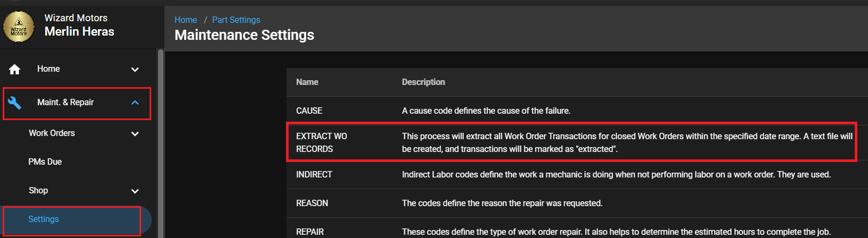The height and width of the screenshot is (238, 868).
Task: Click the wrench icon for Maint. & Repair
Action: (x=15, y=103)
